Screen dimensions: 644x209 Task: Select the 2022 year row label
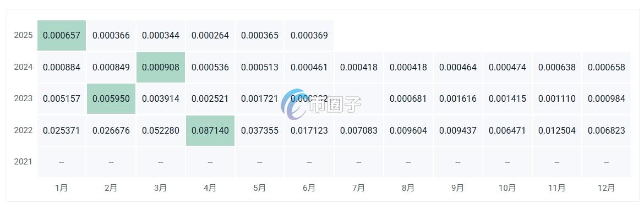tap(23, 130)
